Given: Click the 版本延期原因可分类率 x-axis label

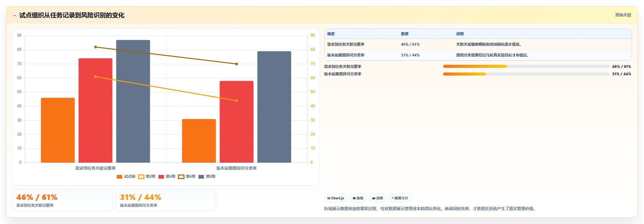Looking at the screenshot, I should pos(237,168).
